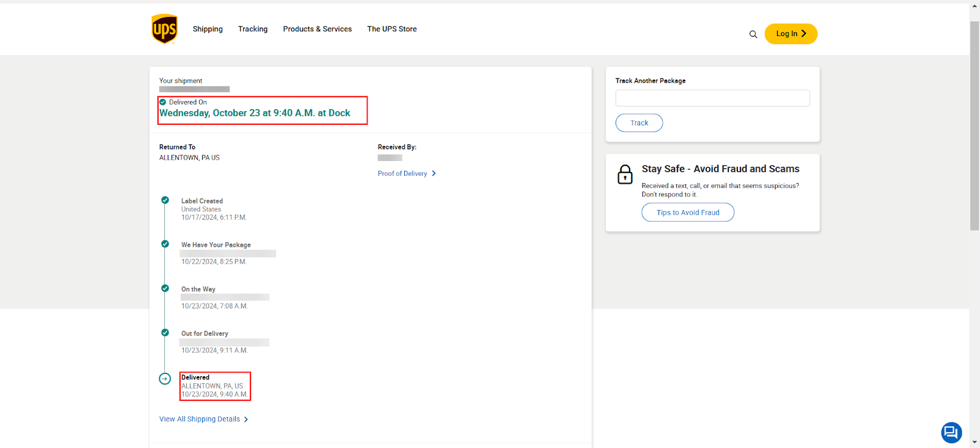Click the Out for Delivery checkmark
Screen dimensions: 980x448
point(165,333)
